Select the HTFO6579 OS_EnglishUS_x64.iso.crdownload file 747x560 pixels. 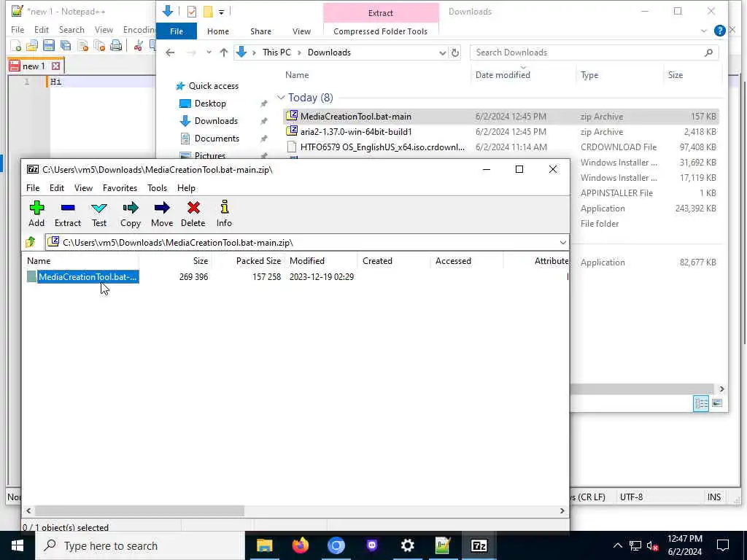point(501,147)
